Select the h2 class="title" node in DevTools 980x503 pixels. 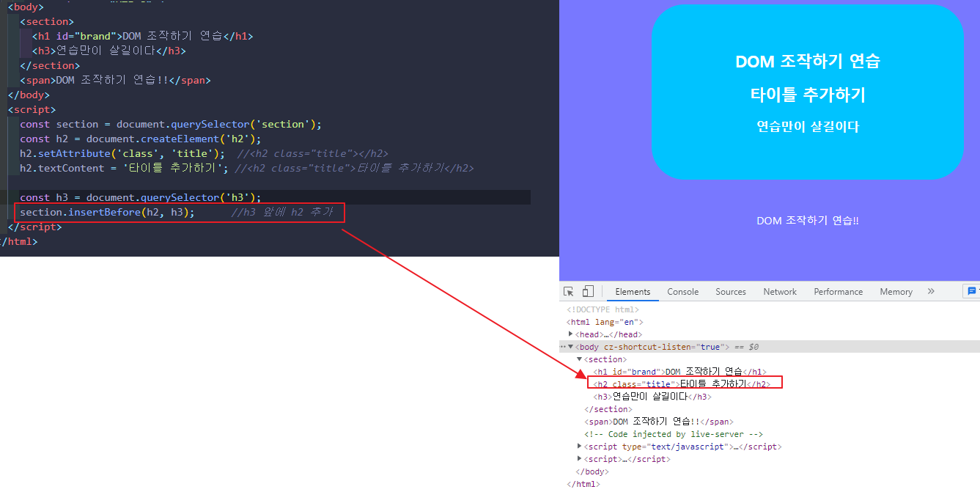tap(682, 383)
